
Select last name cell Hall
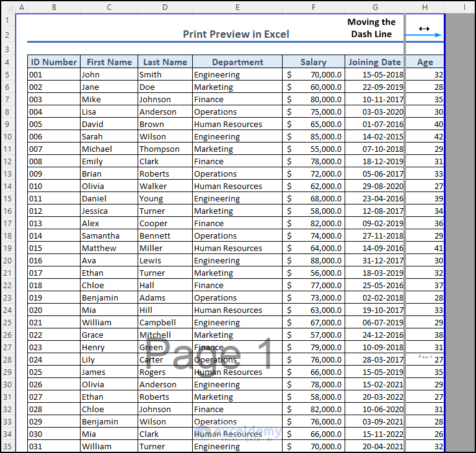165,286
